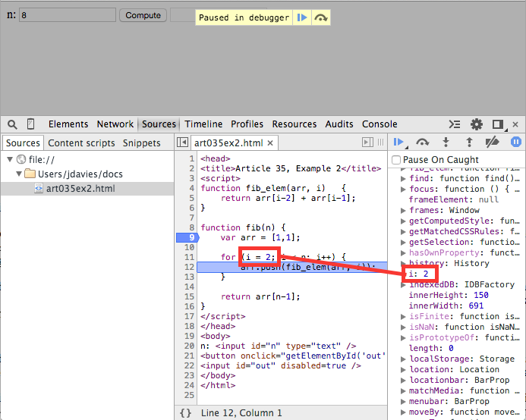Viewport: 526px width, 420px height.
Task: Expand the getComputedStyle entry
Action: [404, 221]
